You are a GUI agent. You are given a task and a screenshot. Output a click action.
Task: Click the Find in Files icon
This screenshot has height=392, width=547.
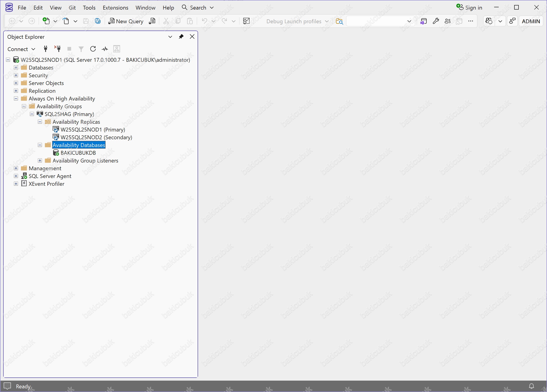tap(339, 21)
